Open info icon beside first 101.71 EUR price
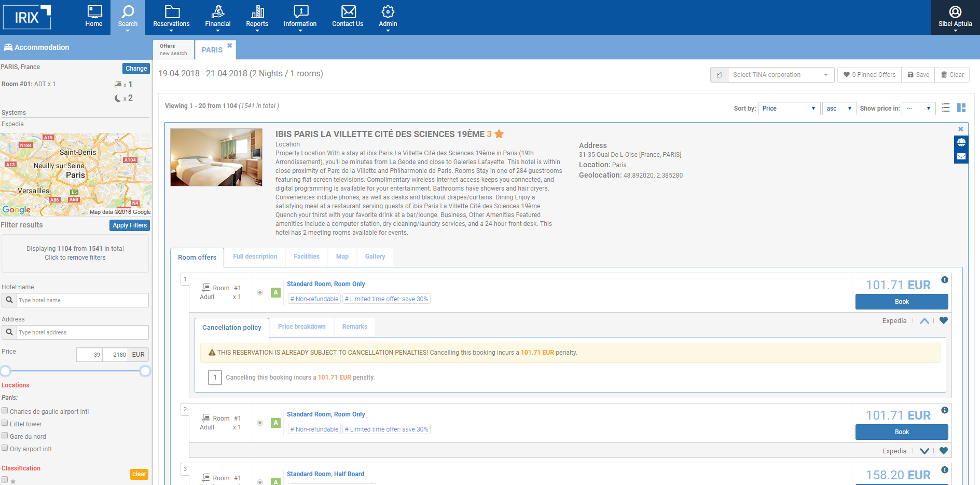The image size is (980, 485). tap(945, 280)
